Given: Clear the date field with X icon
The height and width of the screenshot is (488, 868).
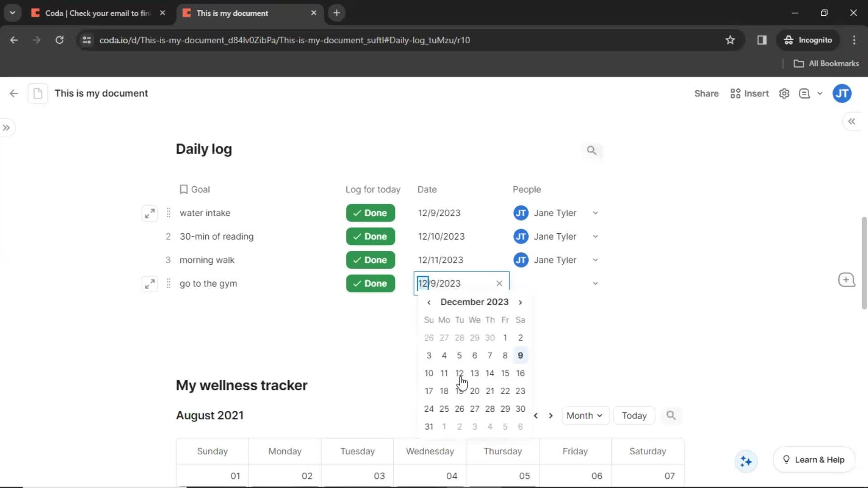Looking at the screenshot, I should pos(499,283).
